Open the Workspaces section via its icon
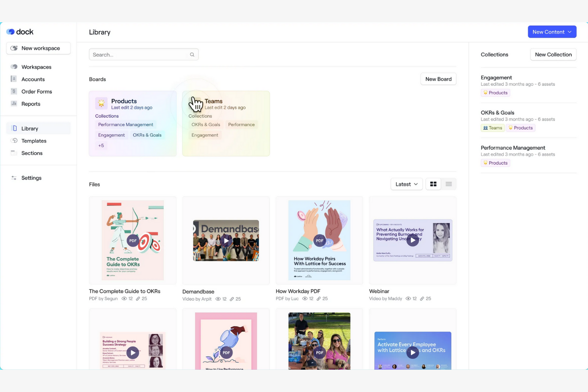Image resolution: width=588 pixels, height=392 pixels. (x=14, y=67)
